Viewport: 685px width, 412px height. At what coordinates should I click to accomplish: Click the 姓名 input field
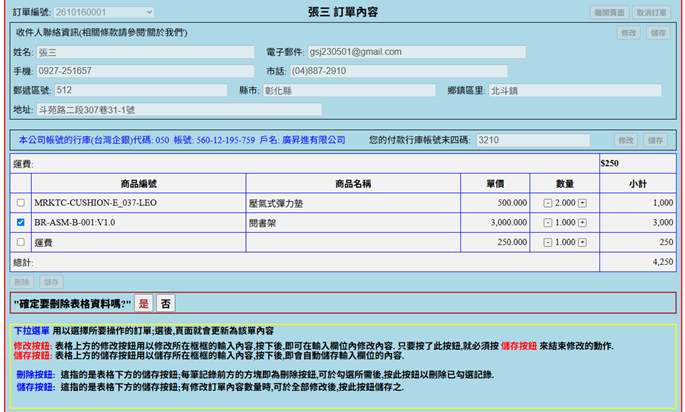point(145,52)
